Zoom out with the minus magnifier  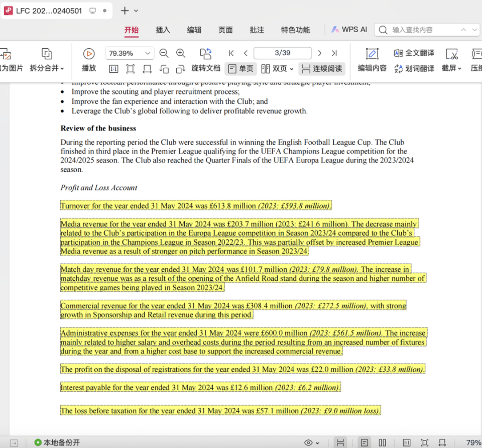(164, 53)
